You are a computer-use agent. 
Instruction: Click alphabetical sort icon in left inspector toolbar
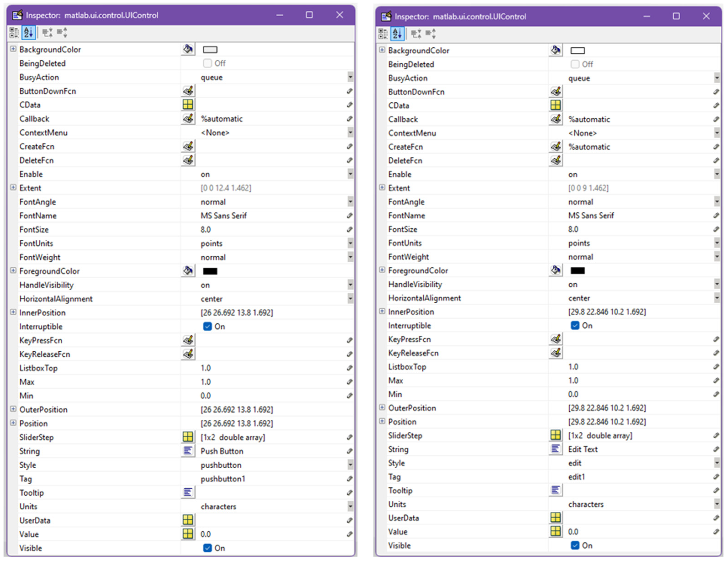(x=29, y=33)
